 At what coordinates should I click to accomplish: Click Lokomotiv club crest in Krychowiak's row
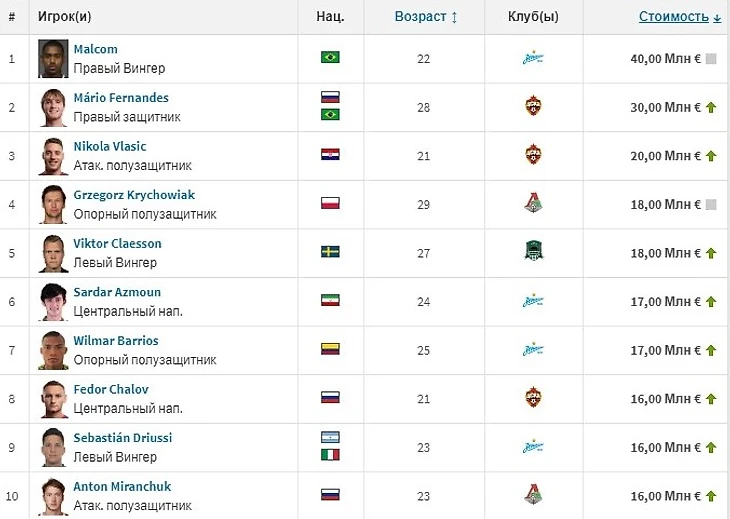[x=532, y=204]
